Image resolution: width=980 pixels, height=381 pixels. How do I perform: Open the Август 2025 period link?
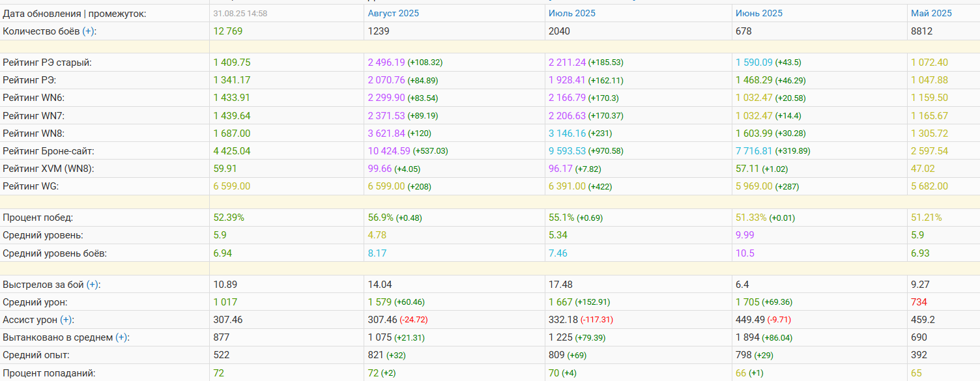point(394,13)
